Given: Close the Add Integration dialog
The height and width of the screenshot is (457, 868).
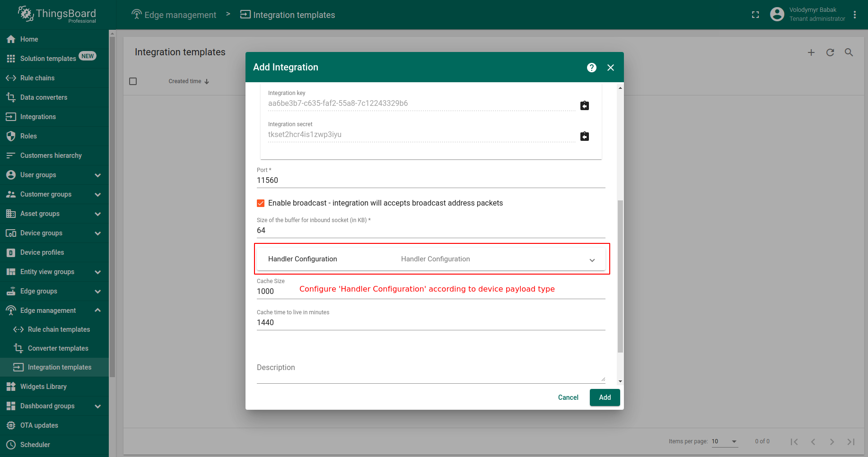Looking at the screenshot, I should pyautogui.click(x=611, y=68).
